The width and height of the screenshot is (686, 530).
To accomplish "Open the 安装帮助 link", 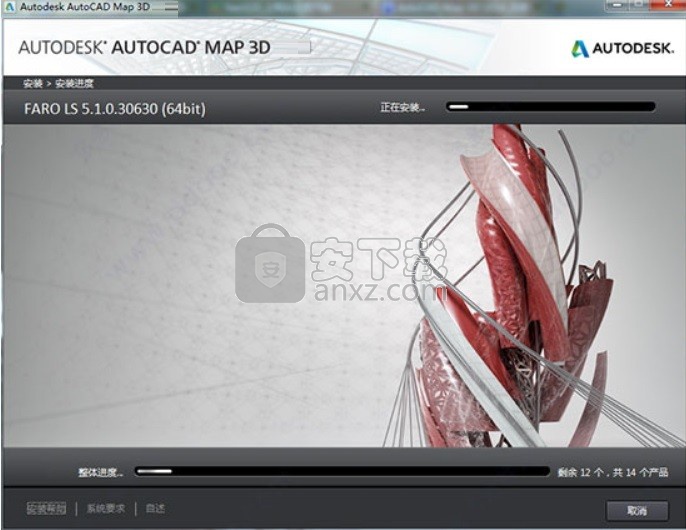I will [x=46, y=509].
